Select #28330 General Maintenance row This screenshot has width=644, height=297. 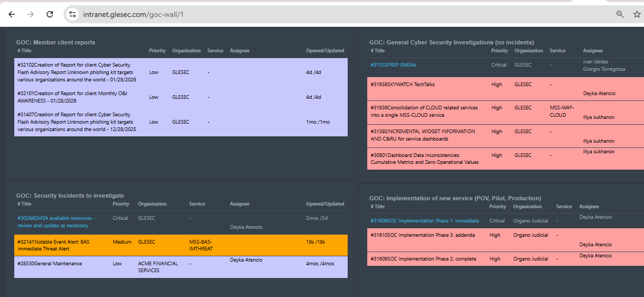180,267
